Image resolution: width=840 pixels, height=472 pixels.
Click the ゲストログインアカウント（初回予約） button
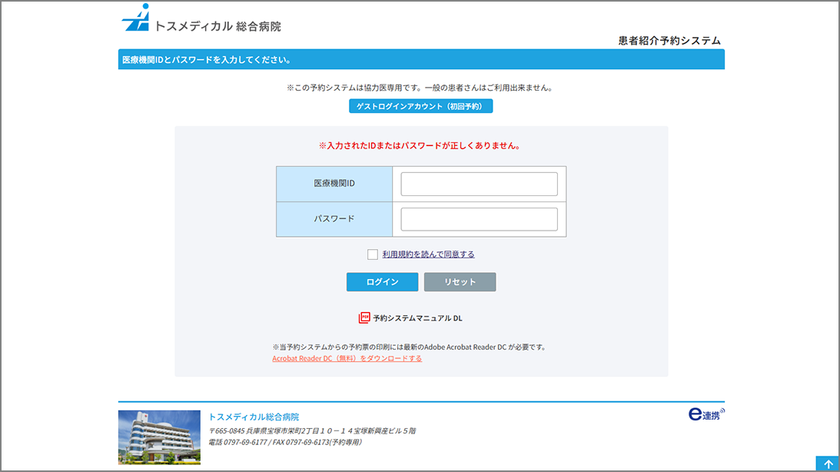tap(420, 106)
